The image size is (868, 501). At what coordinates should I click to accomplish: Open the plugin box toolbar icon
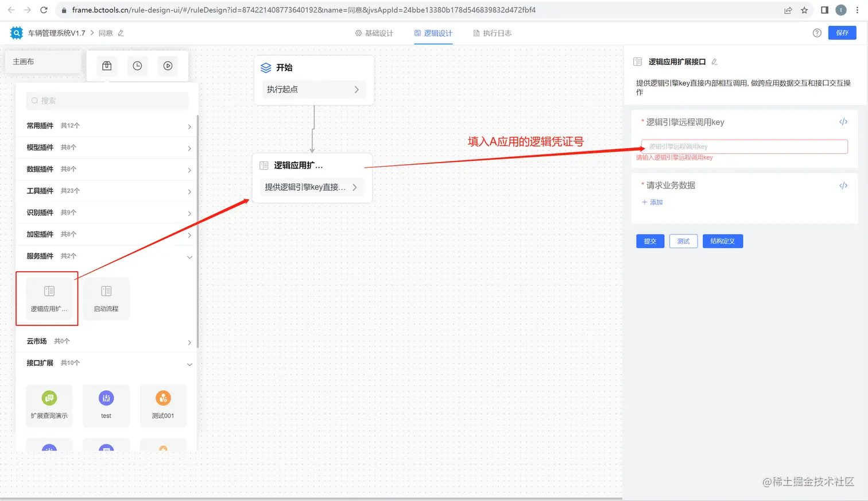(107, 66)
